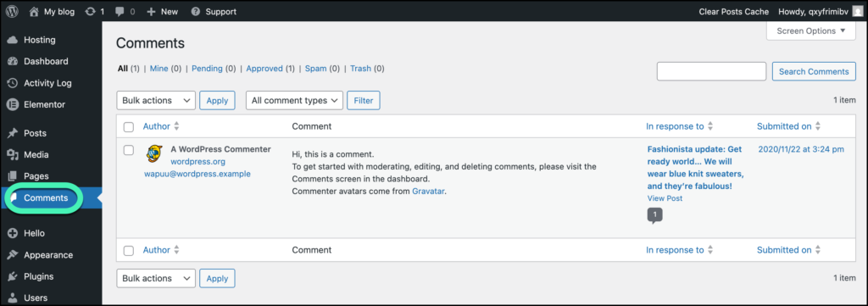The height and width of the screenshot is (306, 868).
Task: Follow the Gravatar link in the comment
Action: [x=428, y=192]
